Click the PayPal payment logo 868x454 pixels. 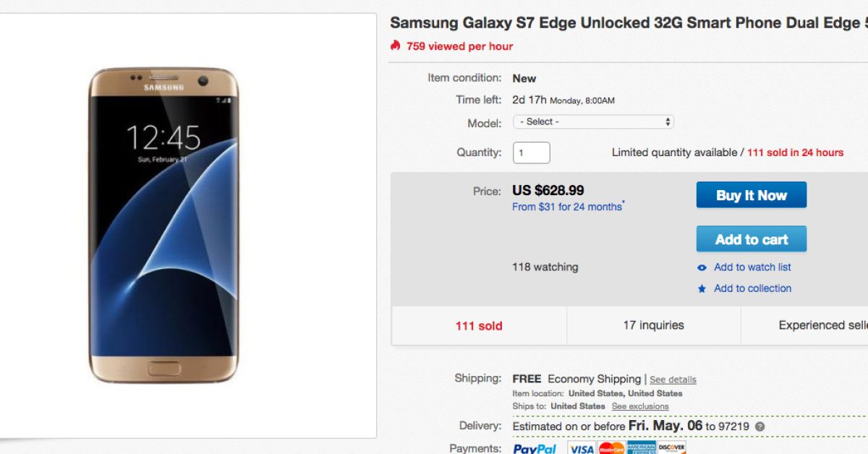[x=535, y=448]
